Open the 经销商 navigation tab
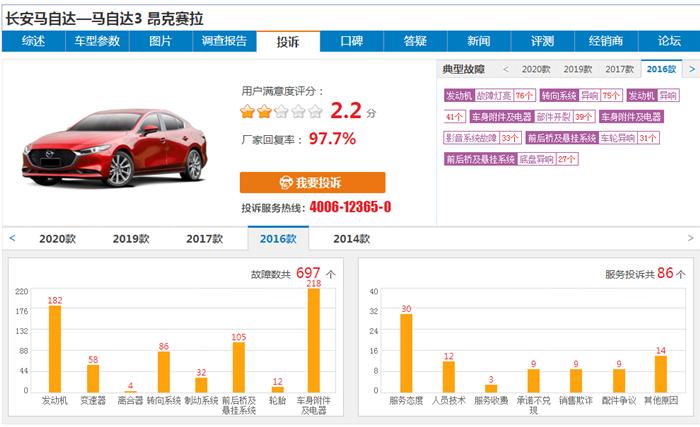The height and width of the screenshot is (427, 700). 606,41
